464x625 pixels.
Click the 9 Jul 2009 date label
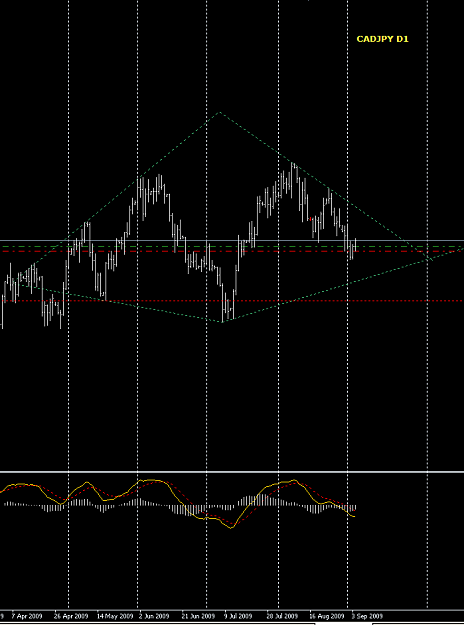[238, 616]
